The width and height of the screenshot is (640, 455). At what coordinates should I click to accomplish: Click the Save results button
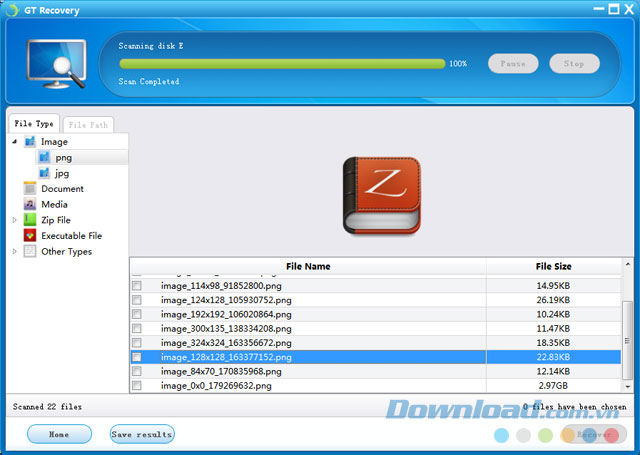tap(141, 434)
